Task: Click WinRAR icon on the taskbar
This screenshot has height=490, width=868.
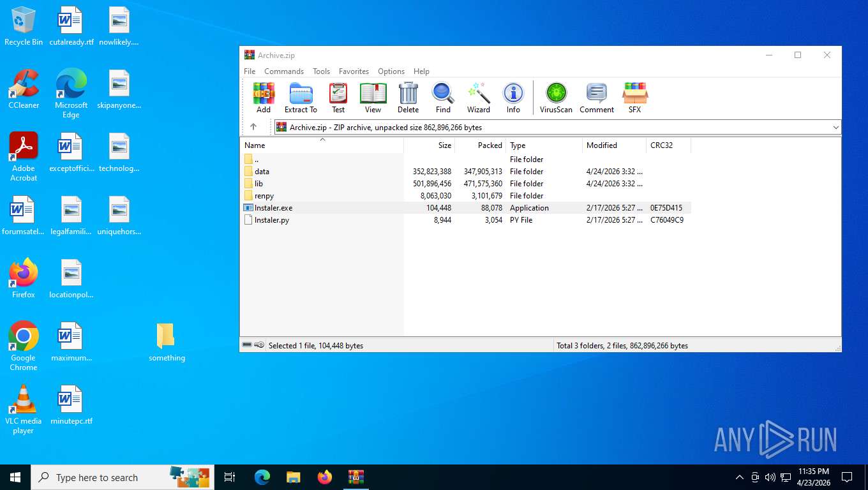Action: 355,477
